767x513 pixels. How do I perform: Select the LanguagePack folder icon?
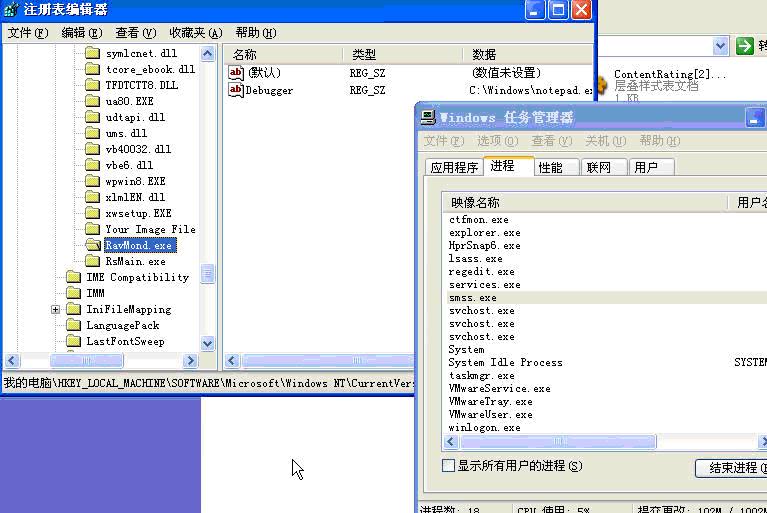click(73, 325)
